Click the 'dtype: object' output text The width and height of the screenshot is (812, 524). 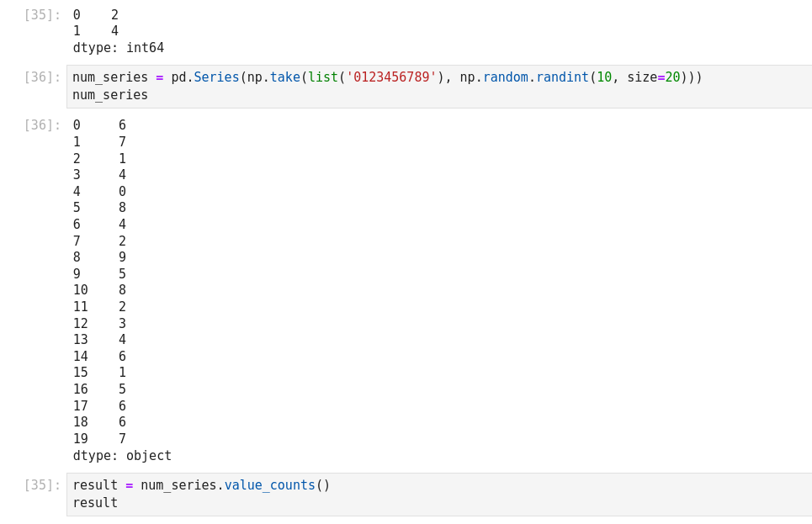(x=122, y=456)
